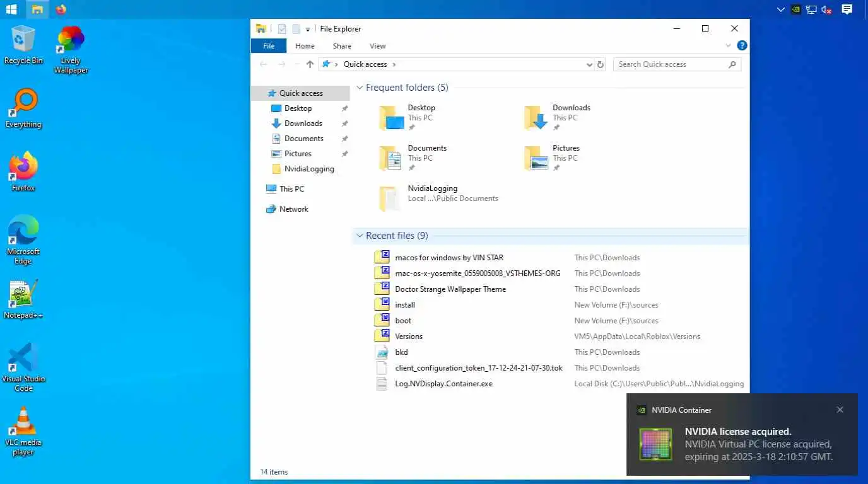
Task: Open the File ribbon tab
Action: (269, 46)
